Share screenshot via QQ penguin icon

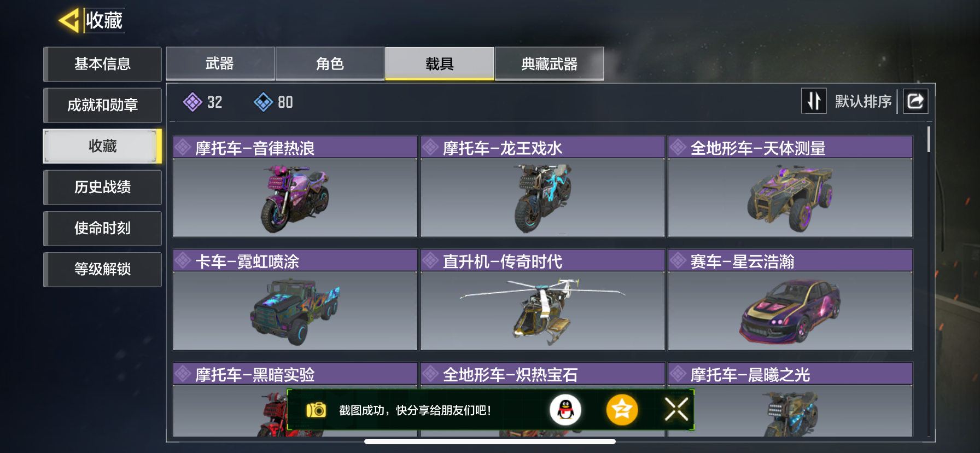(x=565, y=410)
